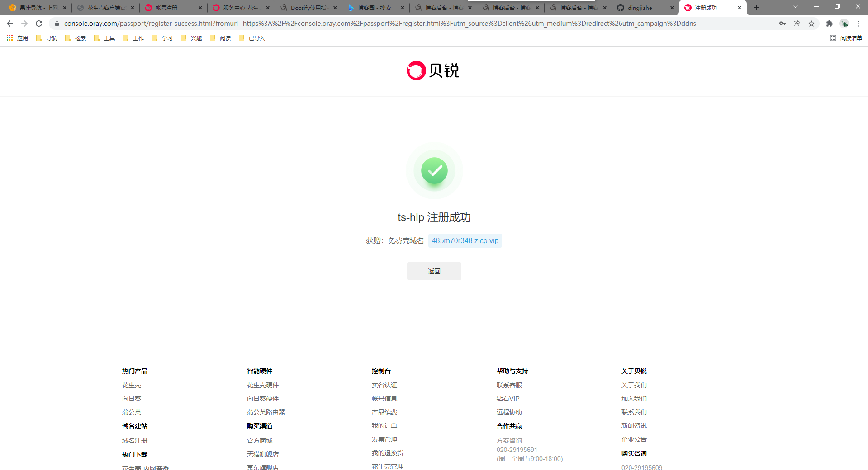
Task: Open the 企业公告 link
Action: pyautogui.click(x=634, y=439)
